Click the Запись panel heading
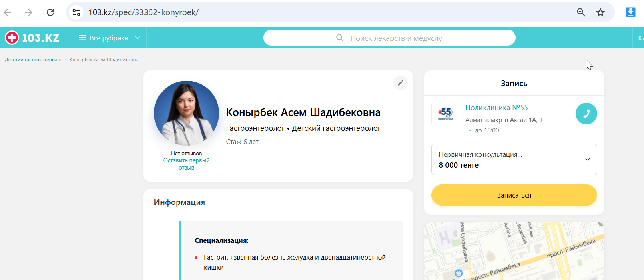This screenshot has height=280, width=644. coord(514,84)
